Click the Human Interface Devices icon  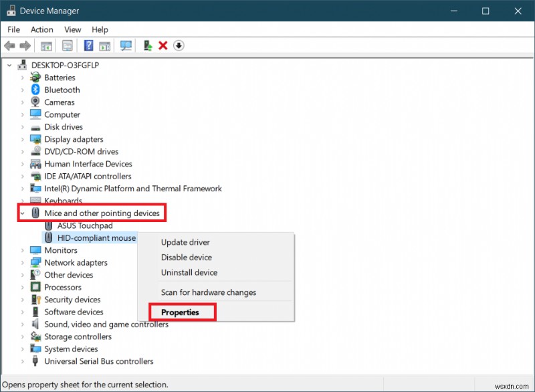[35, 164]
